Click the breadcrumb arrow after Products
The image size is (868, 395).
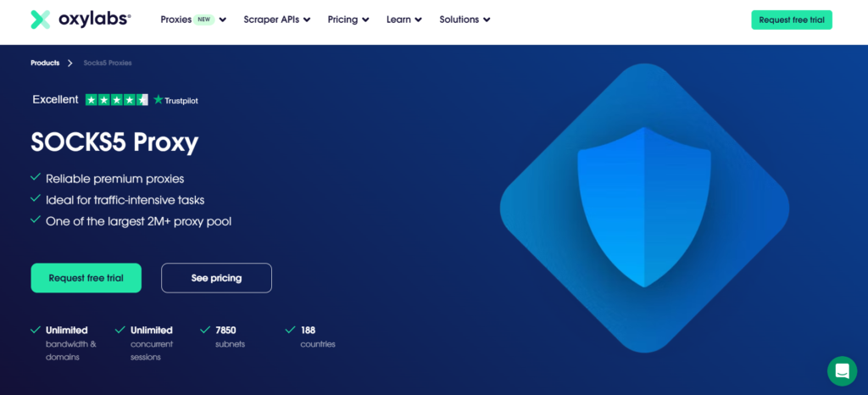(70, 63)
